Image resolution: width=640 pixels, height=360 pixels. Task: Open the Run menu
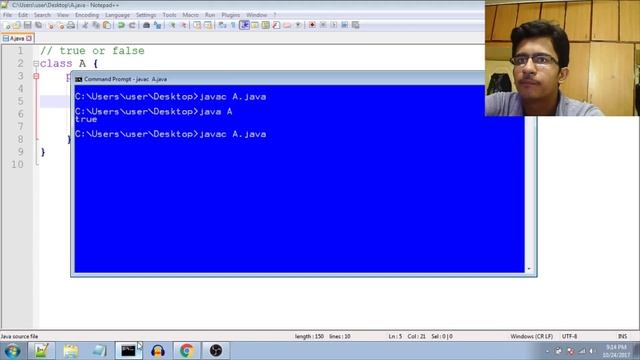(x=210, y=15)
